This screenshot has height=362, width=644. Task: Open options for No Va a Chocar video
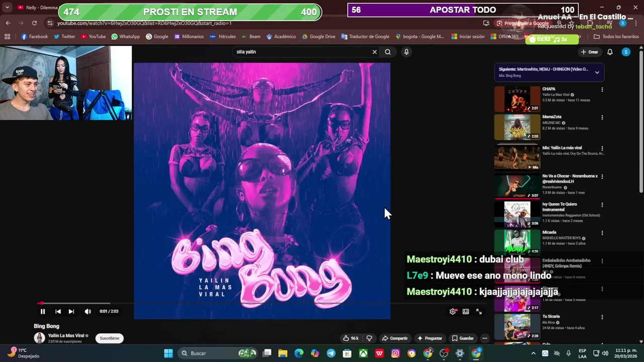(x=602, y=177)
